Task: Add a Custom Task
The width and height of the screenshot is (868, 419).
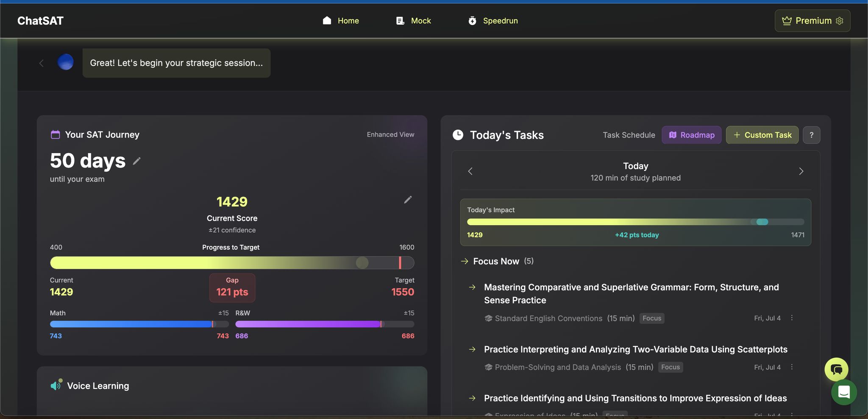Action: (762, 135)
